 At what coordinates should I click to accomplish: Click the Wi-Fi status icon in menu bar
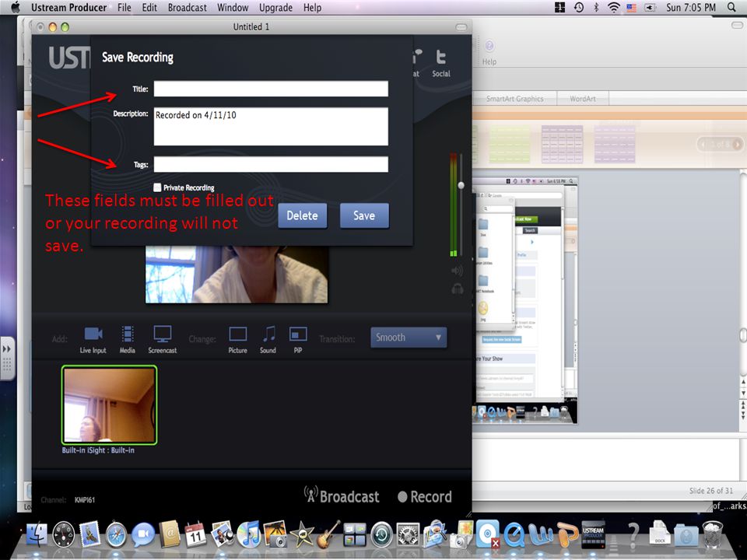[614, 7]
